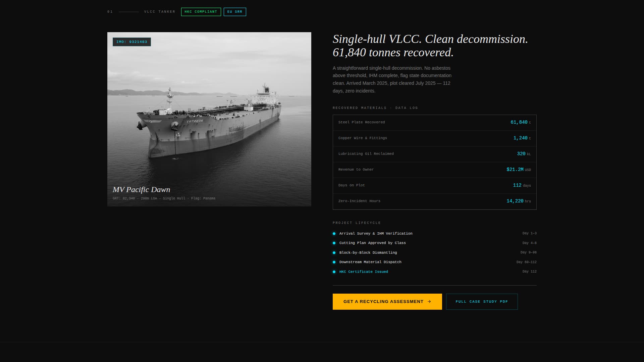Click the HKC Compliant badge
This screenshot has width=644, height=362.
point(201,12)
